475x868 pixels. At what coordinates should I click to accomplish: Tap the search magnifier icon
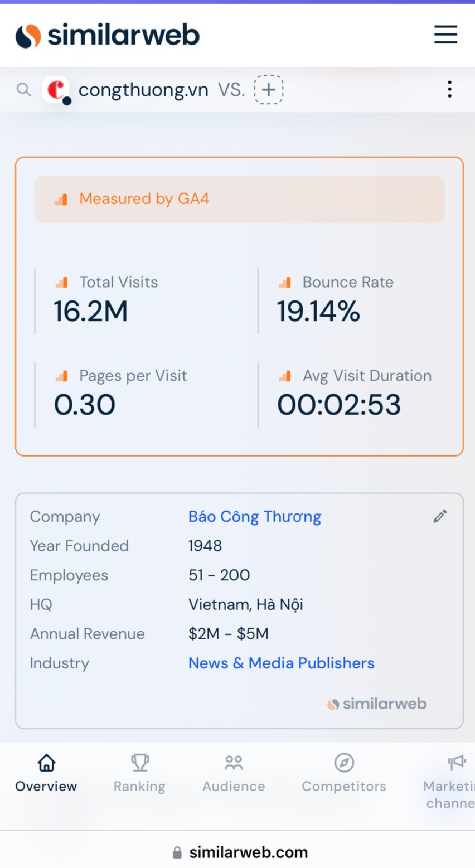tap(23, 89)
